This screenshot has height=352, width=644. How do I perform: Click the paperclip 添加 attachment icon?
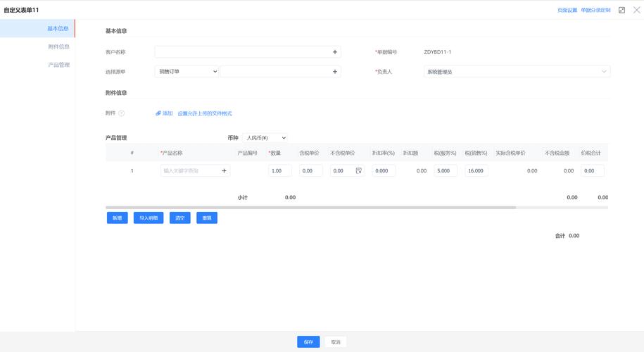(x=159, y=113)
